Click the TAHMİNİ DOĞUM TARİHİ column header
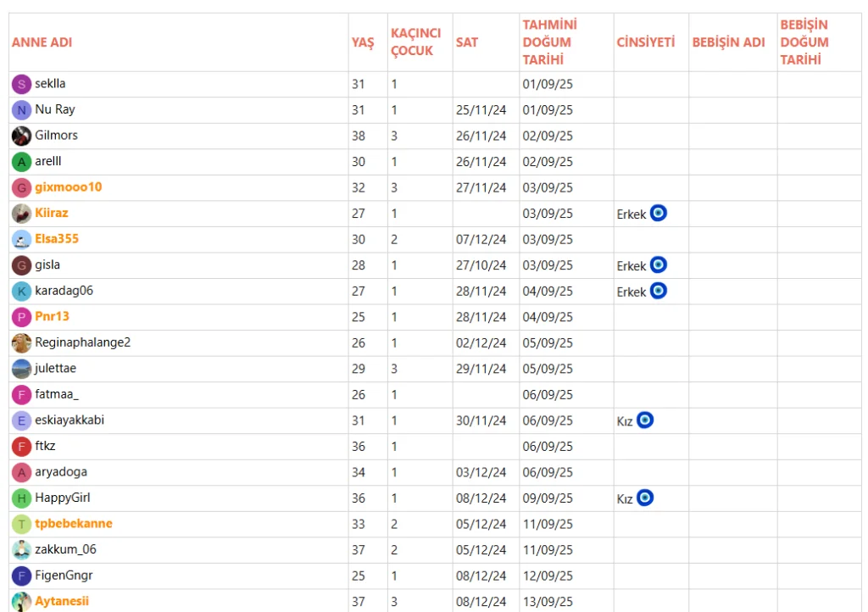868x612 pixels. [x=549, y=42]
